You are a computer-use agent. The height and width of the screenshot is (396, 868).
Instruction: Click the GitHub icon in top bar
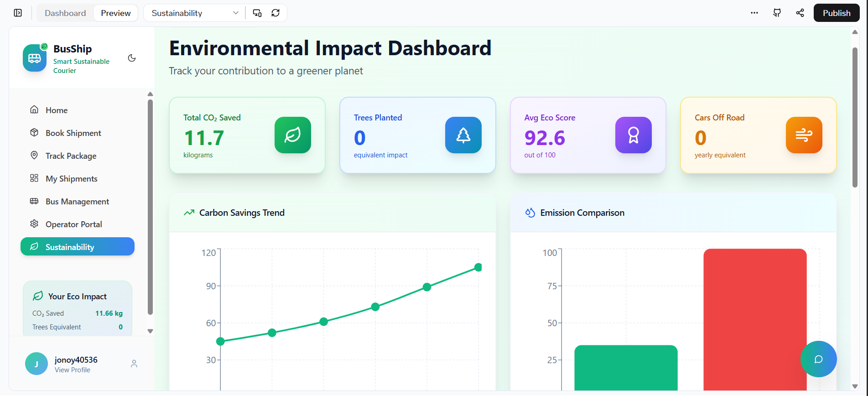coord(777,13)
